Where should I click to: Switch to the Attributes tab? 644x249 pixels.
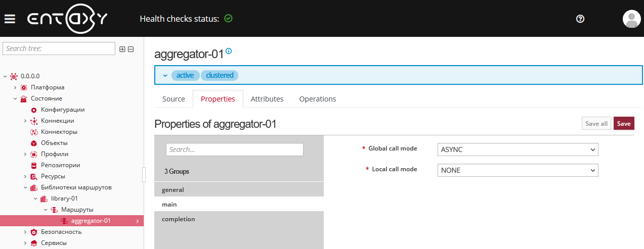tap(267, 99)
